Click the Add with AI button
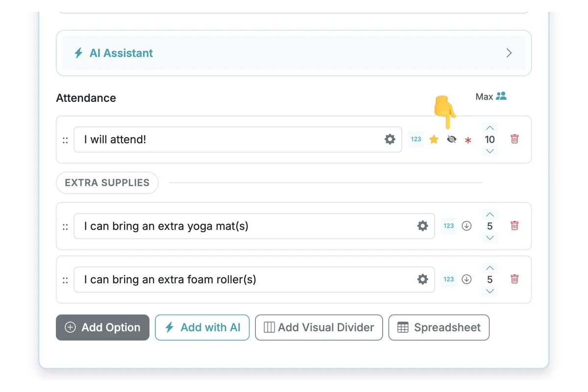 click(202, 327)
